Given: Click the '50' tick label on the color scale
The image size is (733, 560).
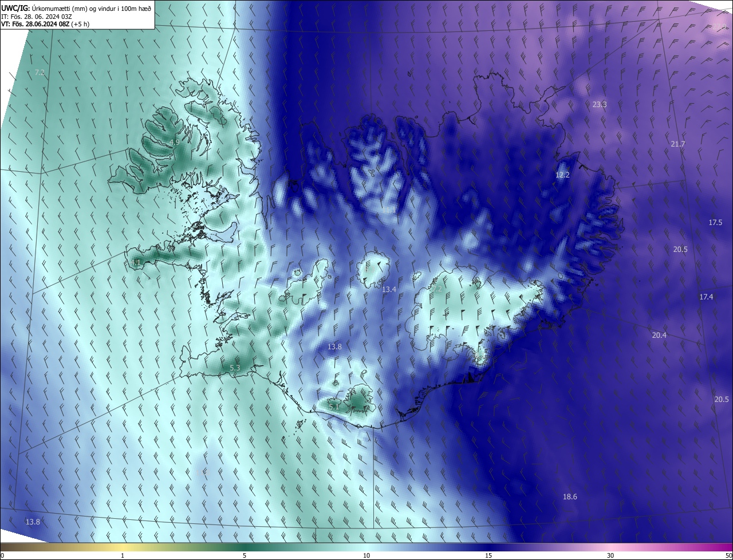Looking at the screenshot, I should tap(728, 555).
